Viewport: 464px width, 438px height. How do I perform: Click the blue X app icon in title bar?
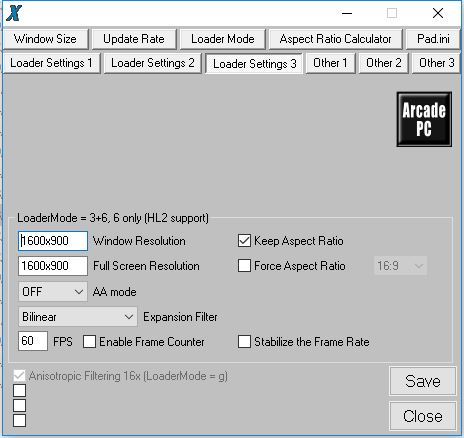14,13
